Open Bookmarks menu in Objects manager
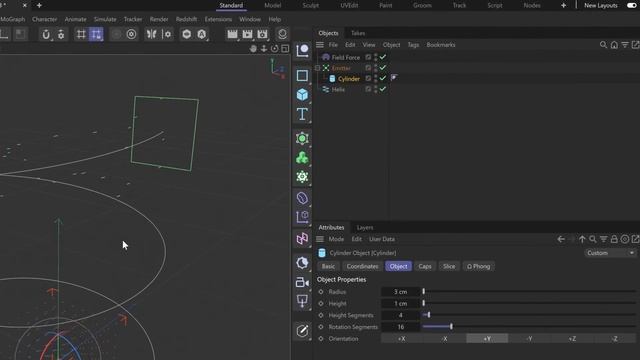Screen dimensions: 640x360 click(x=441, y=45)
